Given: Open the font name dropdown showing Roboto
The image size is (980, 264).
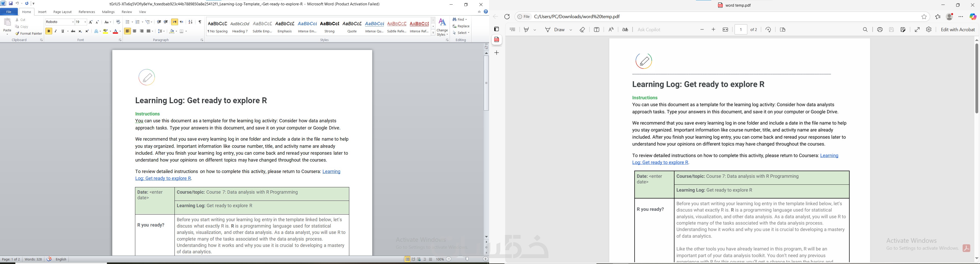Looking at the screenshot, I should [x=73, y=22].
